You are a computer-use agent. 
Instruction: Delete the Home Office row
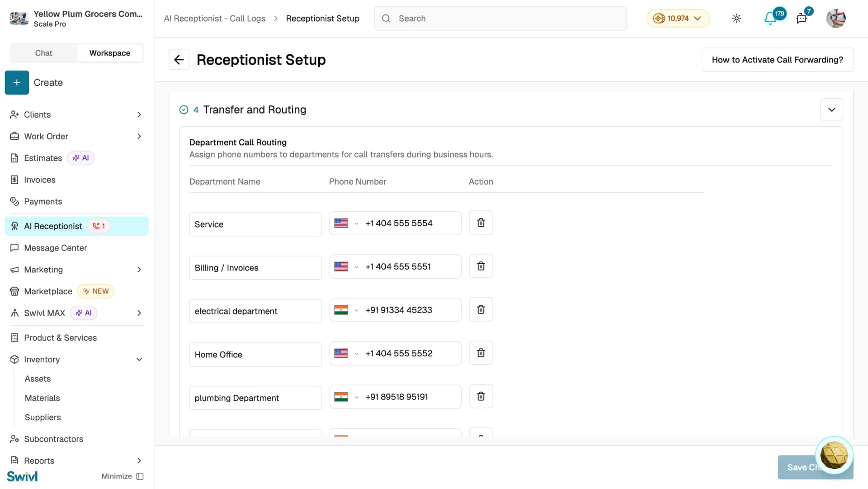point(481,353)
